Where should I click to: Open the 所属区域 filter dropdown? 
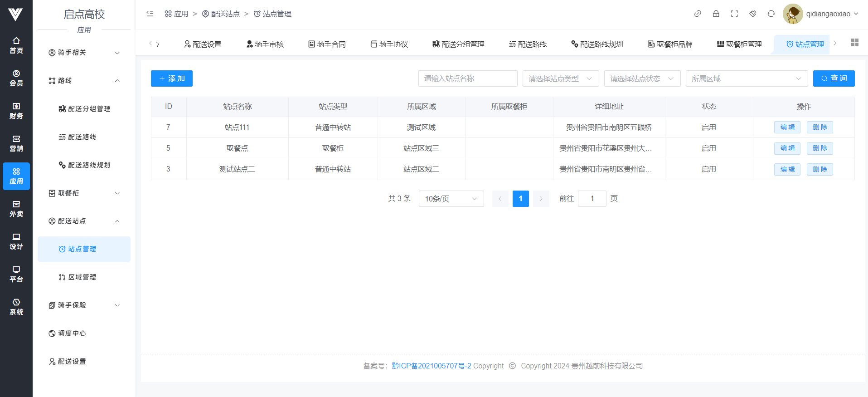746,78
